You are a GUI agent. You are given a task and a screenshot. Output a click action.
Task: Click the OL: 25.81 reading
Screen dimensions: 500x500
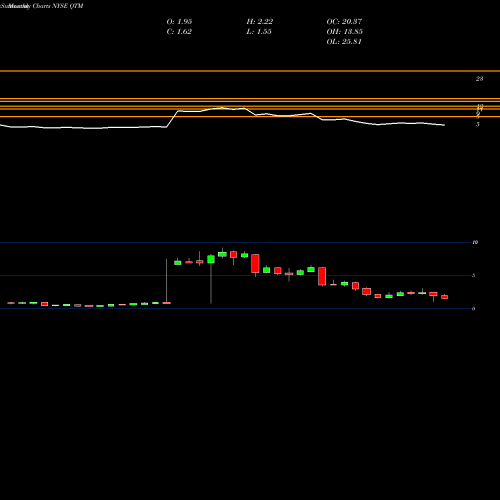(344, 42)
